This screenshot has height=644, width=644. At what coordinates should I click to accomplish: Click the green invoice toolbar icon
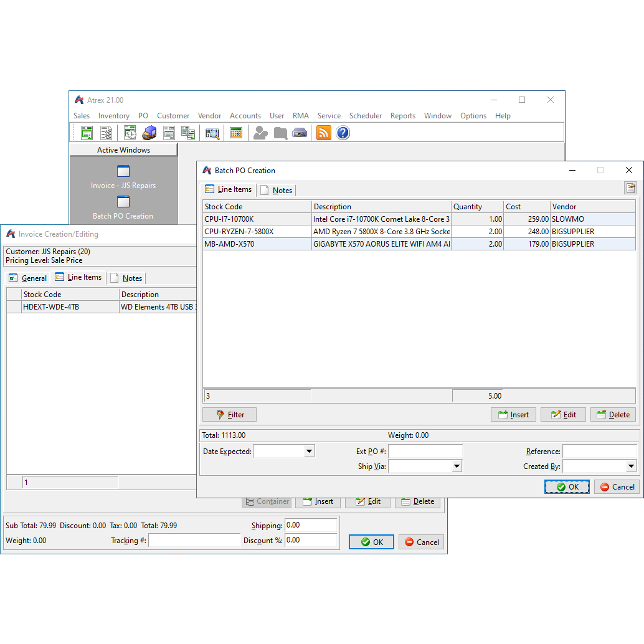click(x=87, y=133)
